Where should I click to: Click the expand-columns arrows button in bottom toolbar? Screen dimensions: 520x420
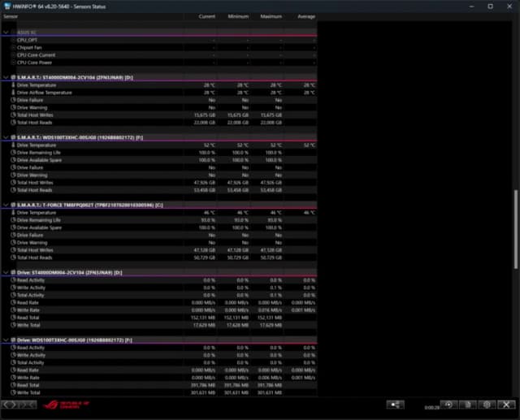tap(10, 405)
